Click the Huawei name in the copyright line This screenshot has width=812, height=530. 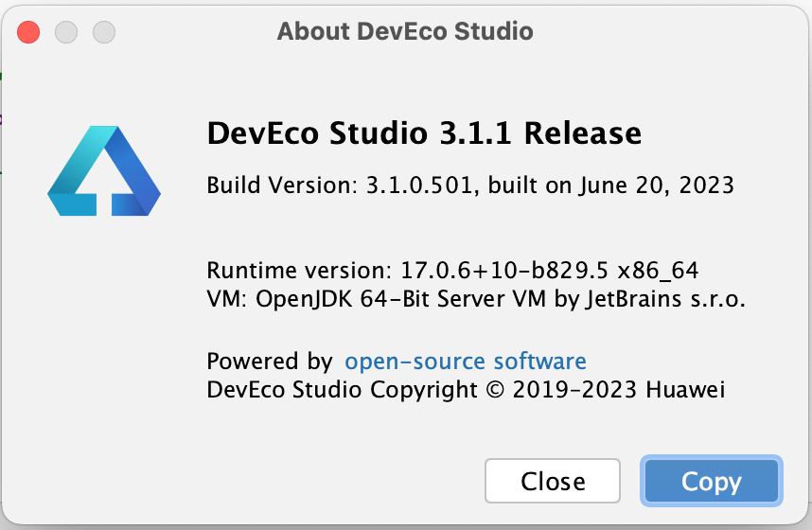coord(686,389)
